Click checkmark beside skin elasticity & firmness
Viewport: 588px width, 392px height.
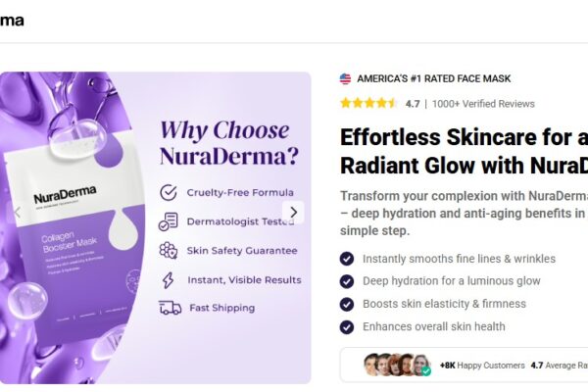click(x=347, y=304)
